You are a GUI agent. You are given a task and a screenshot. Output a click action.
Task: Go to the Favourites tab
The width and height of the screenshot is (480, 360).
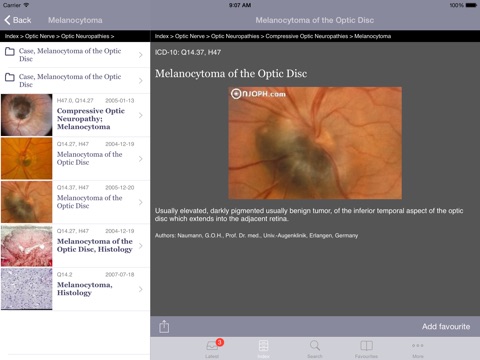pyautogui.click(x=366, y=349)
